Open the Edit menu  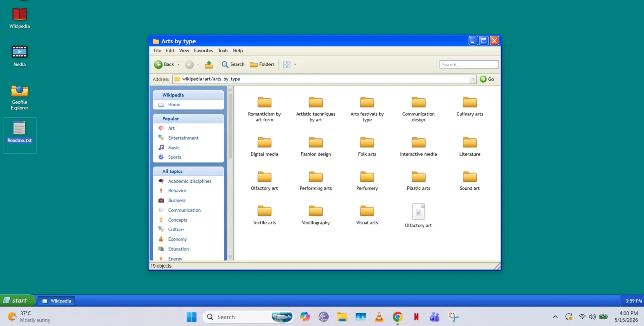tap(170, 51)
